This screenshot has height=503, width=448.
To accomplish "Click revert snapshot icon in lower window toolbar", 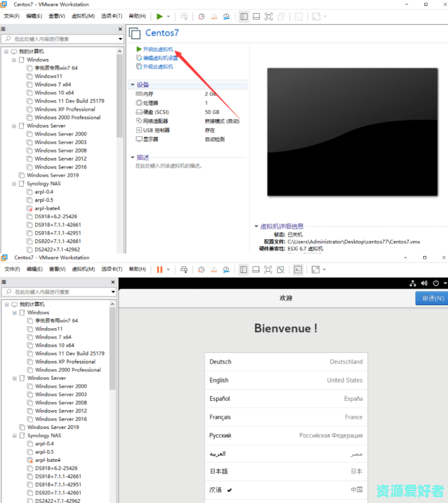I will (x=214, y=269).
